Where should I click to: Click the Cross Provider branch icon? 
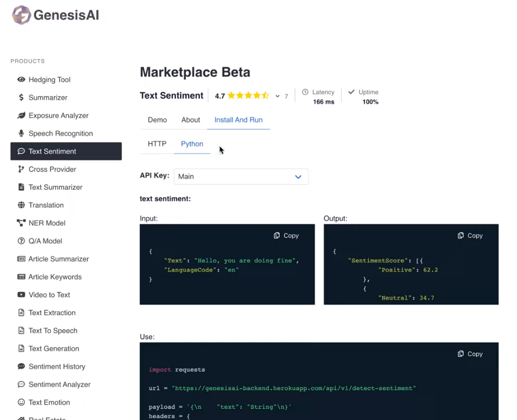coord(21,169)
